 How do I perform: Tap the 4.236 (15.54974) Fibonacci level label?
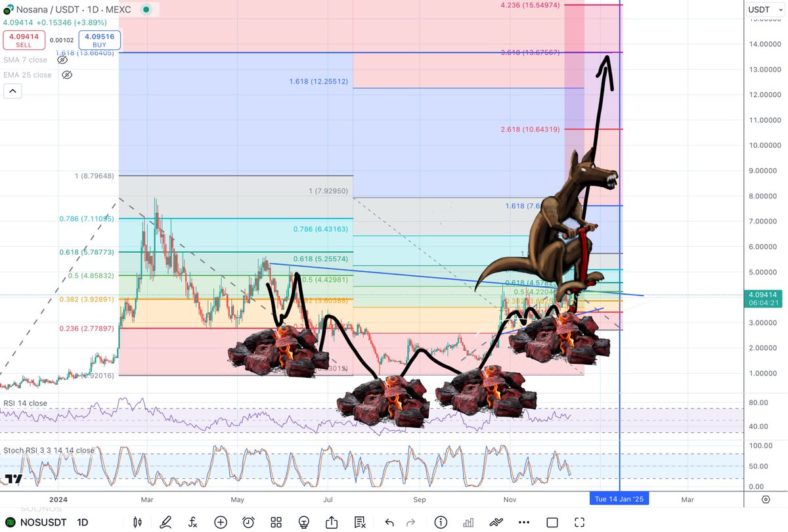[529, 5]
